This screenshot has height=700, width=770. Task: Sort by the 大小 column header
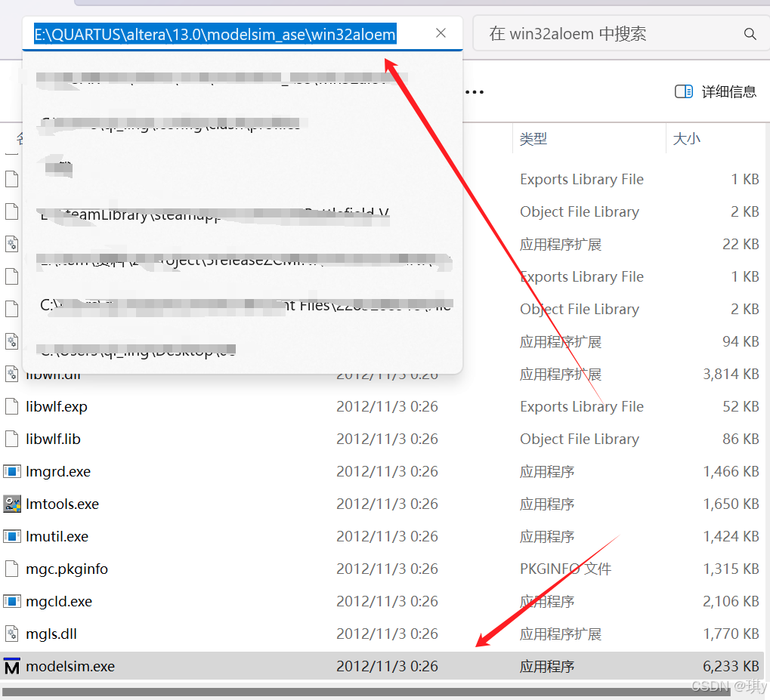click(686, 139)
